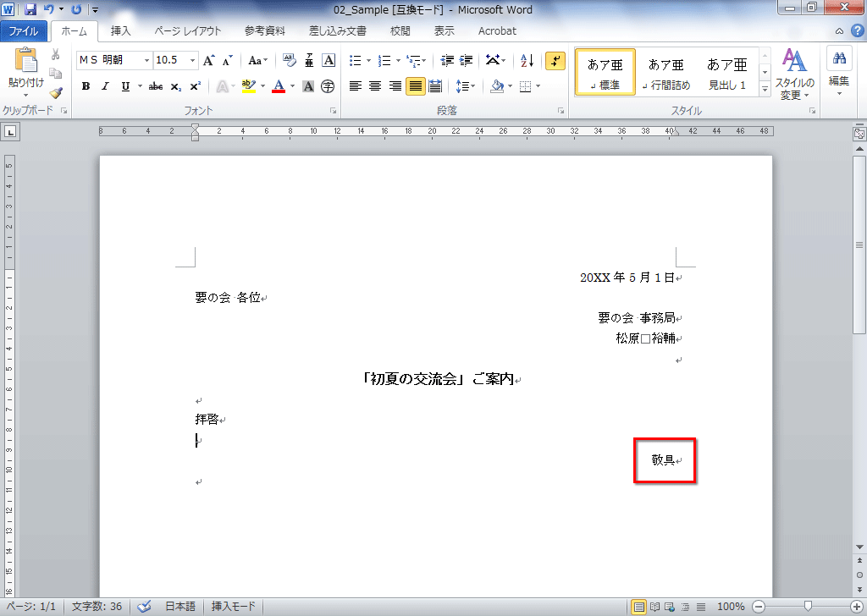867x616 pixels.
Task: Open the borders dropdown arrow
Action: 538,86
